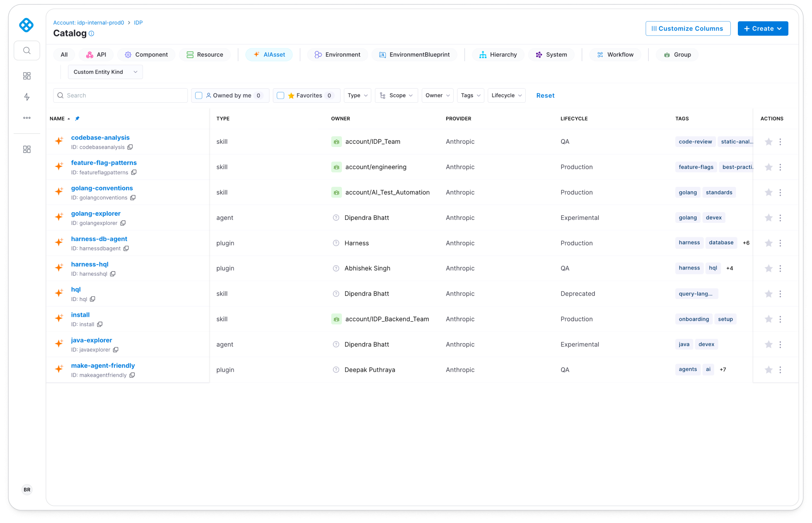This screenshot has height=523, width=812.
Task: Copy the codebaseanalysis ID
Action: pos(130,147)
